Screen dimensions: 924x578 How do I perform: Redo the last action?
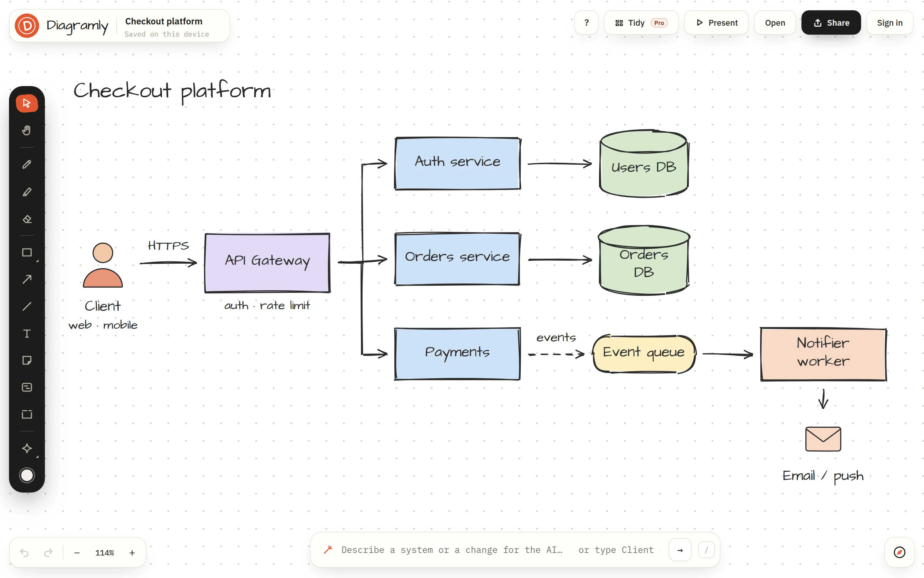coord(48,553)
